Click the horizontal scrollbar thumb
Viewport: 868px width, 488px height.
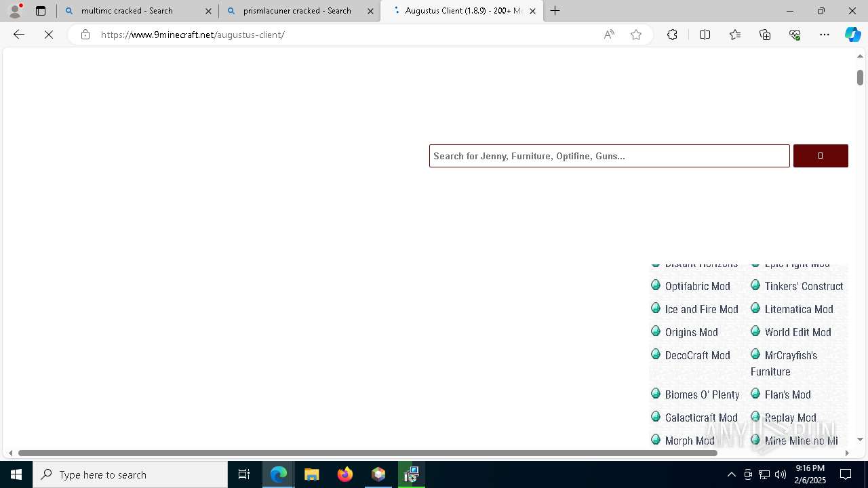368,453
